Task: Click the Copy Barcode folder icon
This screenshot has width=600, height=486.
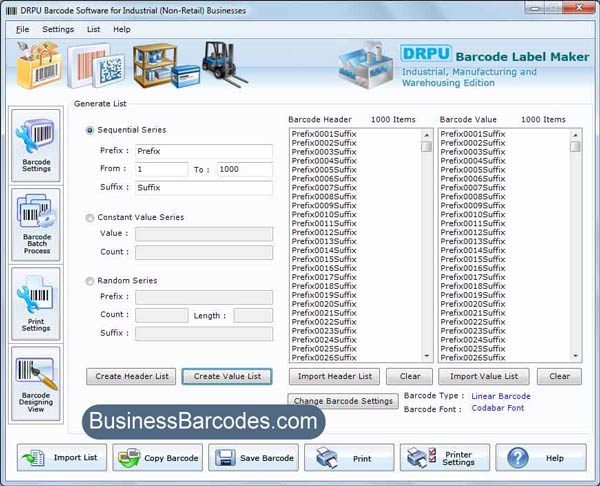Action: [x=129, y=458]
